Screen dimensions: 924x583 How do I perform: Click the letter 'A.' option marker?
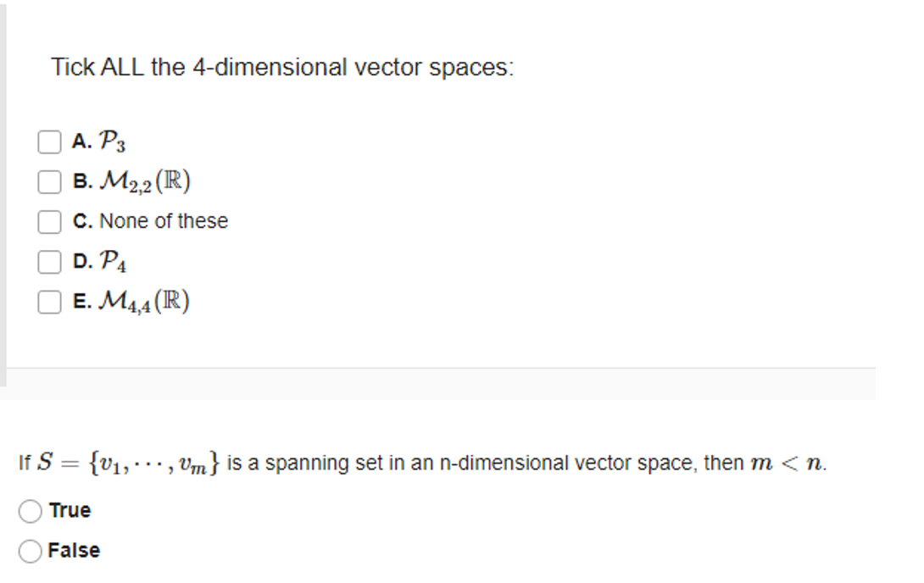coord(81,140)
